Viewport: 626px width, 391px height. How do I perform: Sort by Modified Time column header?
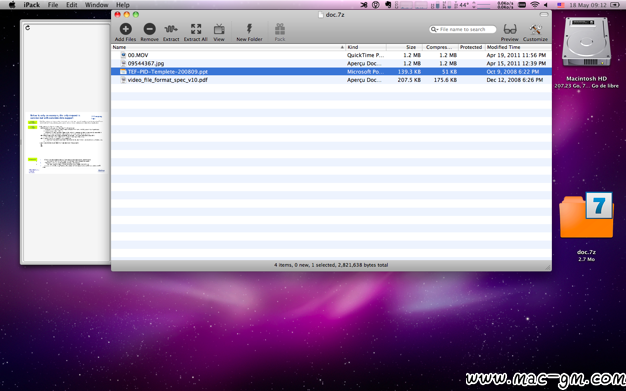click(518, 47)
